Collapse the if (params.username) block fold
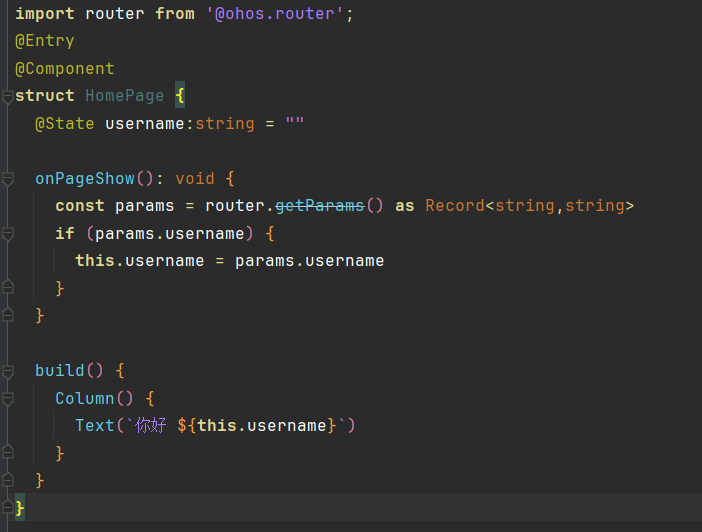Viewport: 702px width, 532px height. (x=7, y=234)
